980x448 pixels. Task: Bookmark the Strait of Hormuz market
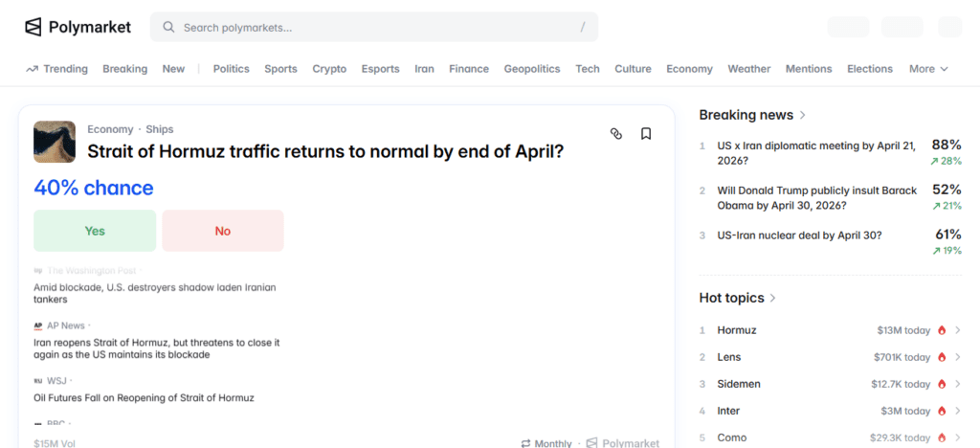click(x=646, y=134)
